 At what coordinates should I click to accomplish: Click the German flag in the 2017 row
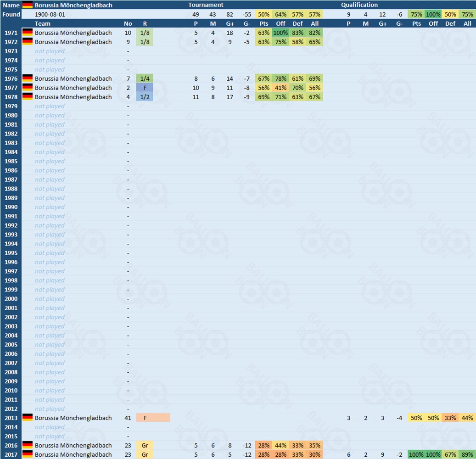[x=28, y=454]
